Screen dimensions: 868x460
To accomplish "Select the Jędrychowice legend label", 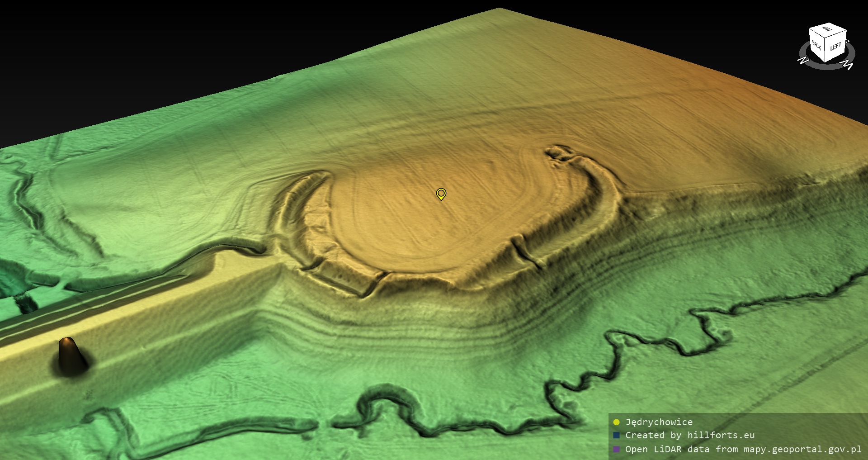I will tap(659, 422).
